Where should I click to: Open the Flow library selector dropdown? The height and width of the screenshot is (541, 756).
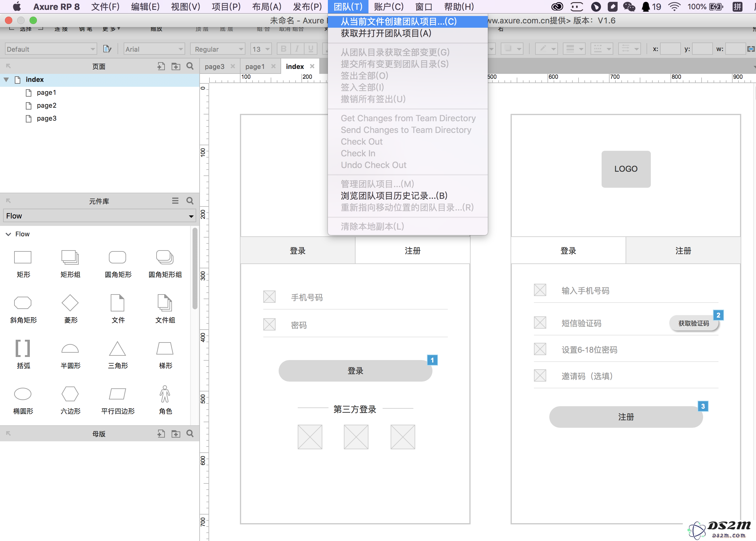click(100, 216)
